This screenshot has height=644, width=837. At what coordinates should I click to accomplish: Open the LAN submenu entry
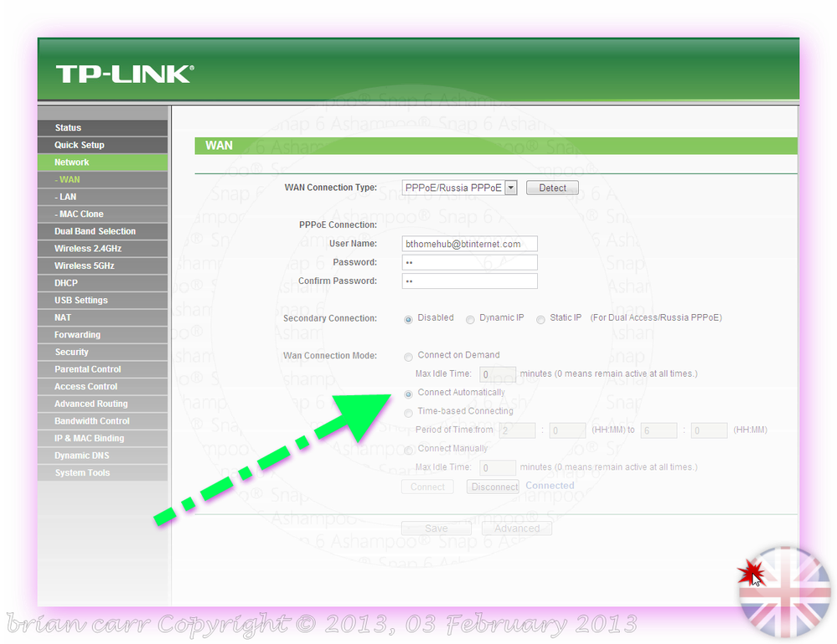102,196
